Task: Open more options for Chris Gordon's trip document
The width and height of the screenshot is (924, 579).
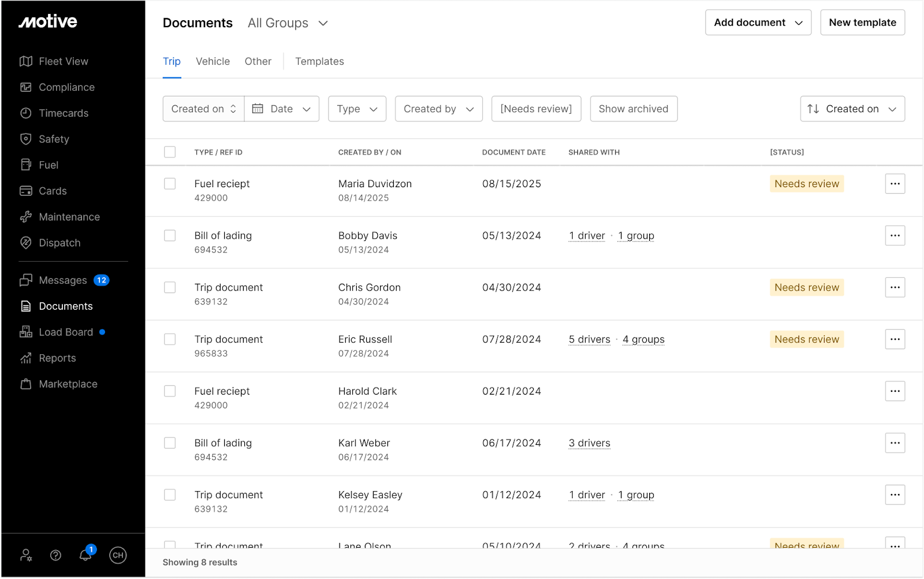Action: pyautogui.click(x=895, y=287)
